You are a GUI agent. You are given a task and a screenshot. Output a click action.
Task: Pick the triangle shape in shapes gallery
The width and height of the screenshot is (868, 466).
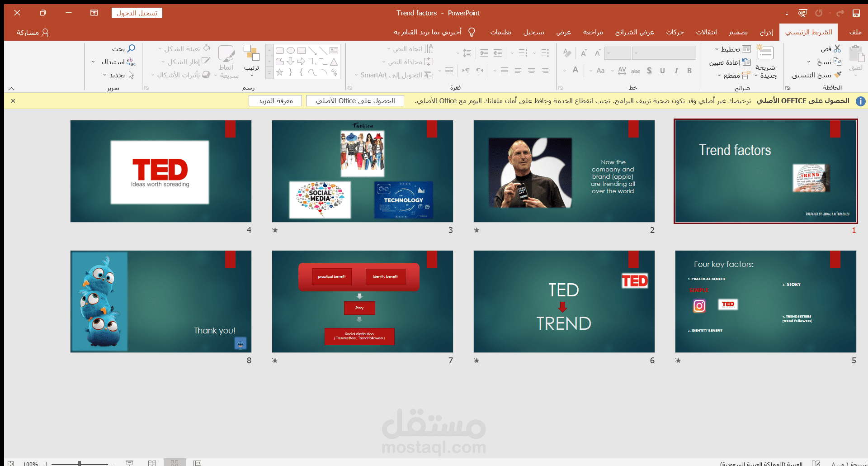click(334, 62)
